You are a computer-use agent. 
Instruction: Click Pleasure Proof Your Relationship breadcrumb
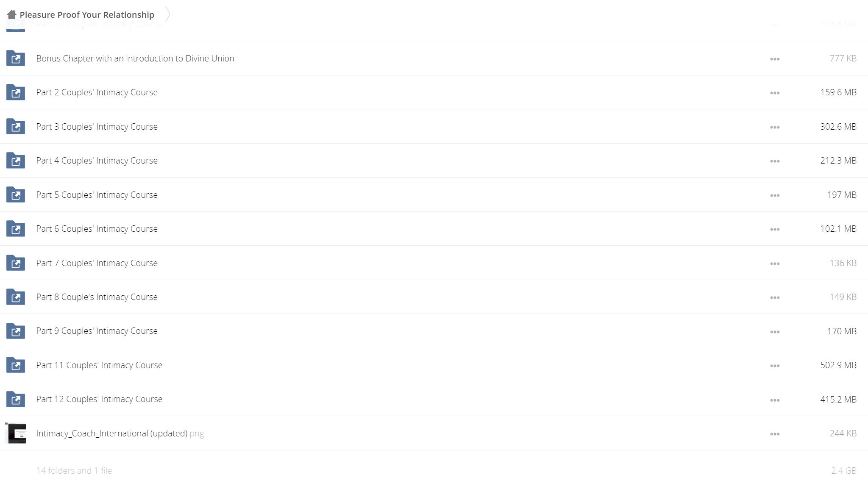(x=87, y=15)
